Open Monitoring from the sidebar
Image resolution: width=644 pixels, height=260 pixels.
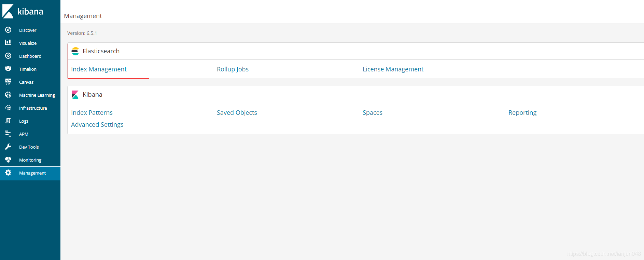(x=30, y=160)
